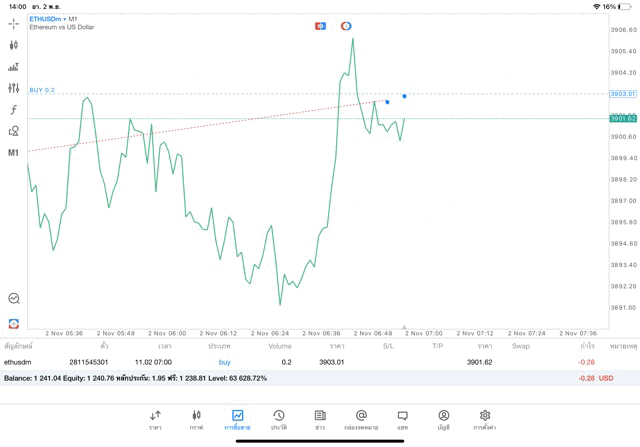Click the blue one-click trading icon

click(x=321, y=25)
